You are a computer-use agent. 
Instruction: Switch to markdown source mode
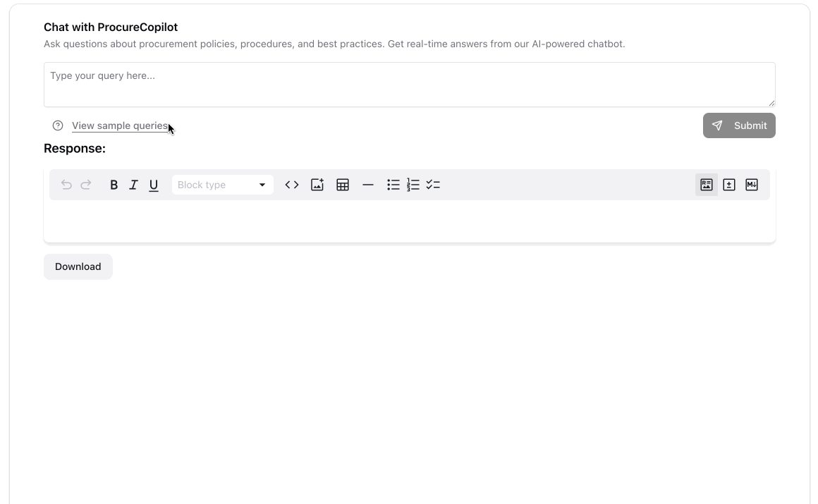coord(752,185)
